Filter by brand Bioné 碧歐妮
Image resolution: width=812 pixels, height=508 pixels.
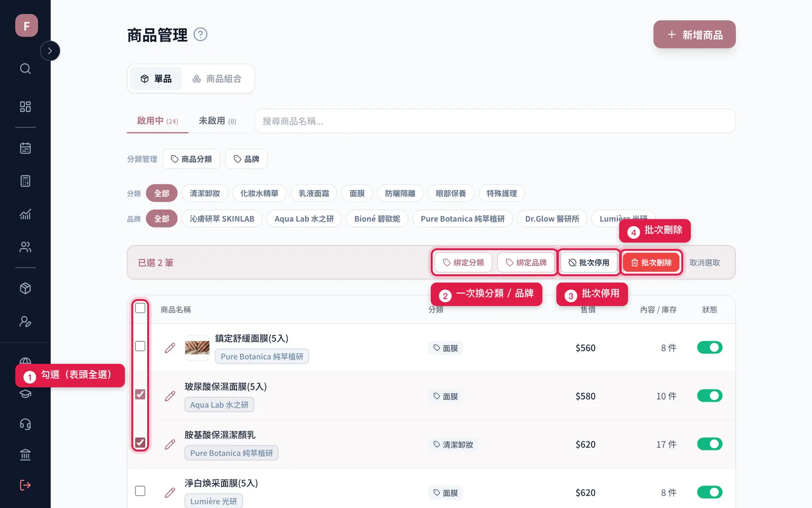tap(377, 219)
